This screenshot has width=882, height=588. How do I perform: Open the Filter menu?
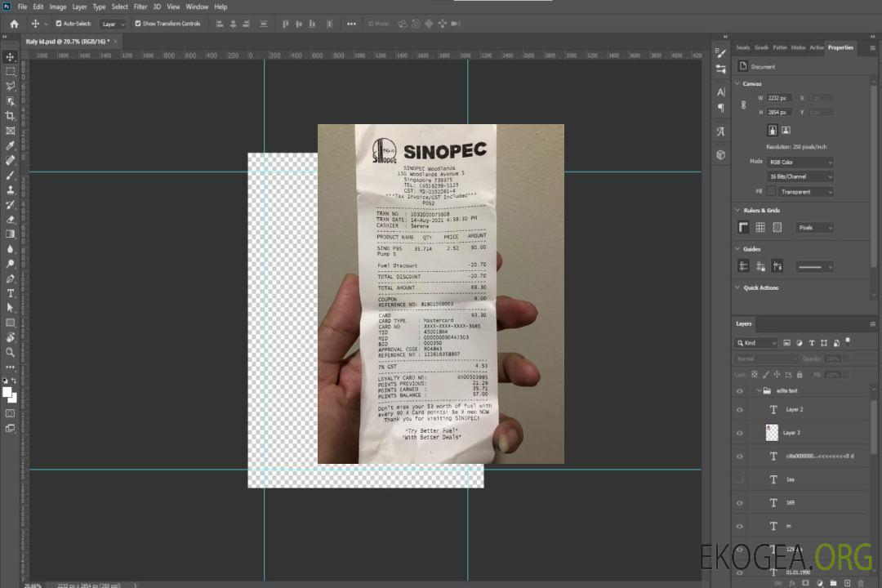point(140,7)
